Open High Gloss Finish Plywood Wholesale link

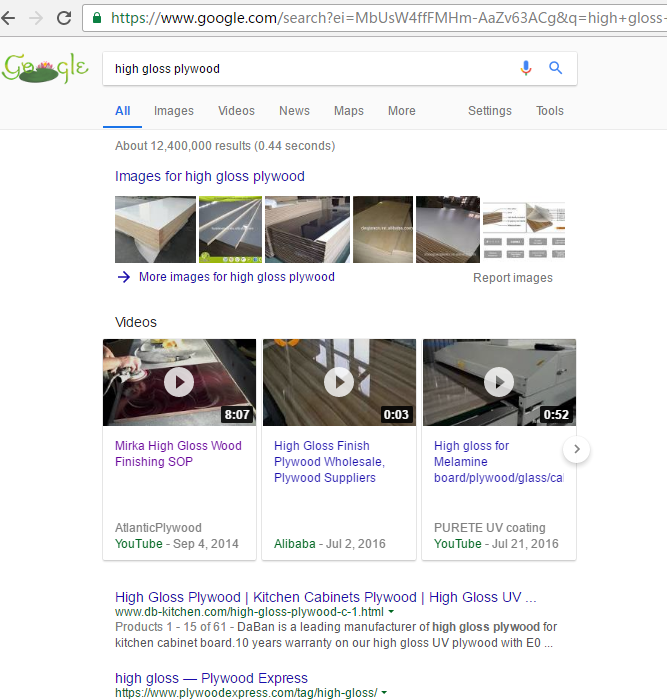(329, 462)
